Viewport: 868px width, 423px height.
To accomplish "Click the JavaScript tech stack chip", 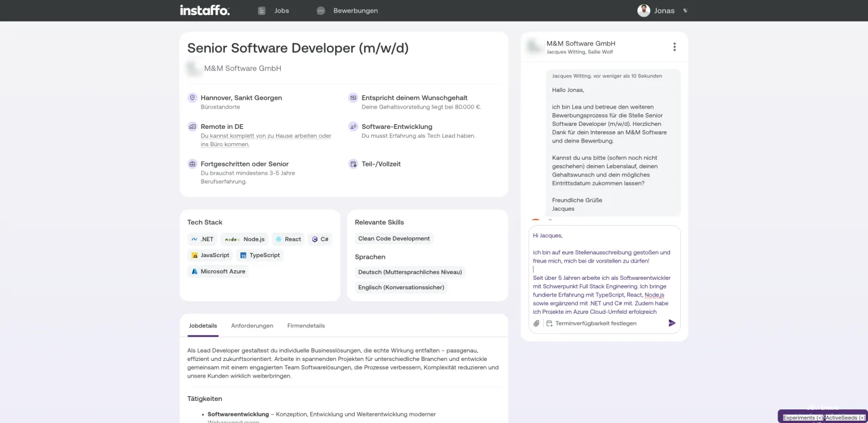I will click(x=210, y=255).
